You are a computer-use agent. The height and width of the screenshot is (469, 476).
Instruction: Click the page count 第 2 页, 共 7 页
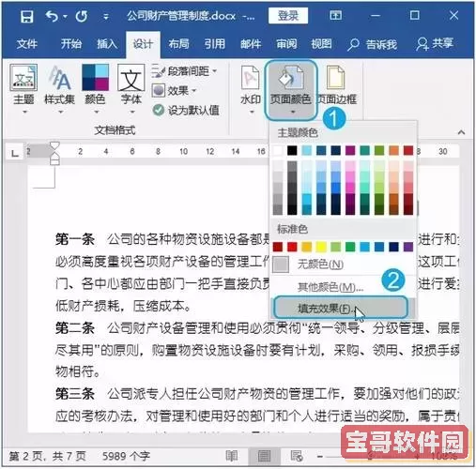point(47,457)
